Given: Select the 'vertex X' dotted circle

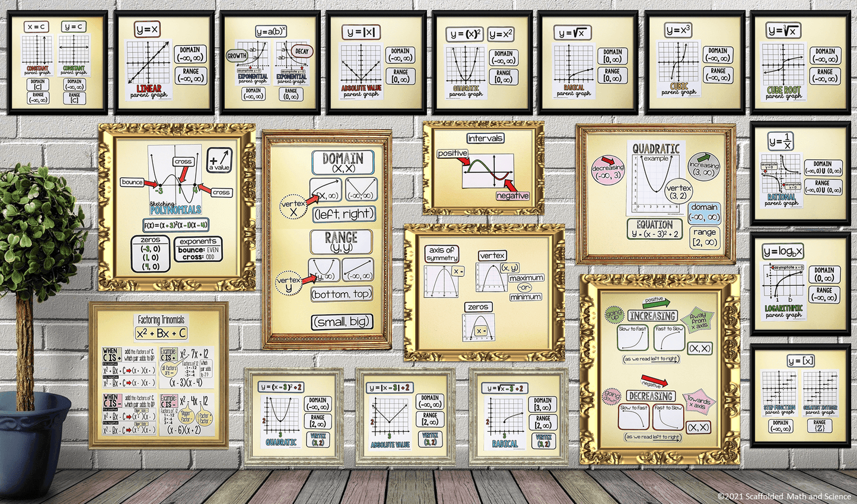Looking at the screenshot, I should coord(293,208).
